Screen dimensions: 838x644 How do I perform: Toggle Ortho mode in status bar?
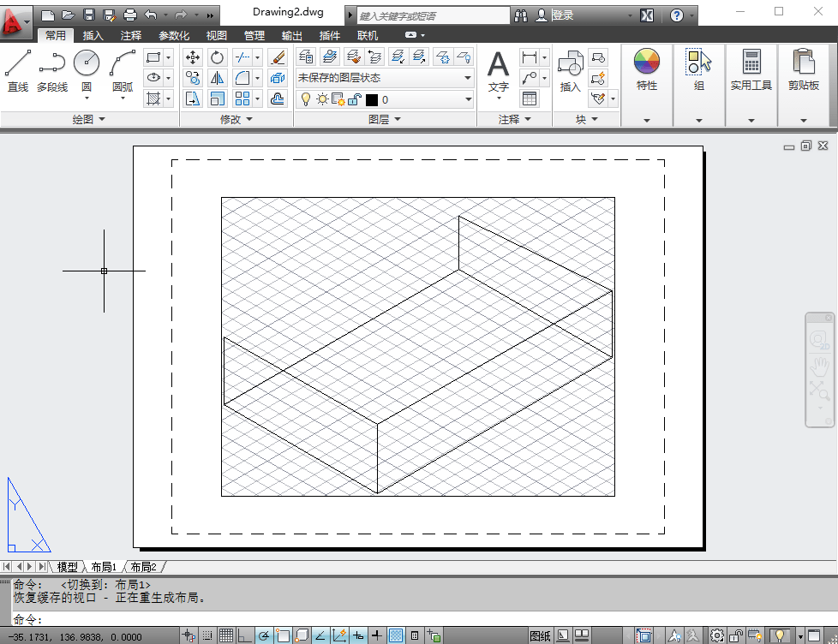click(244, 635)
